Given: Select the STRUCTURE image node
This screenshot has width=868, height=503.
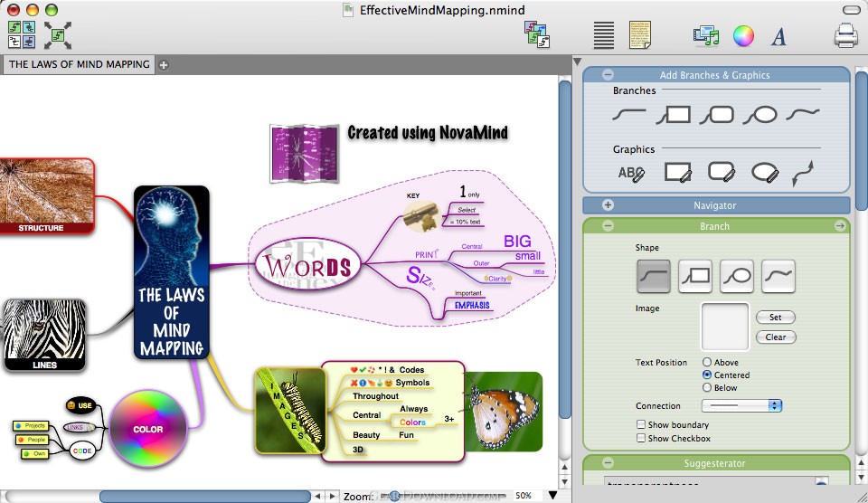Looking at the screenshot, I should [x=46, y=196].
